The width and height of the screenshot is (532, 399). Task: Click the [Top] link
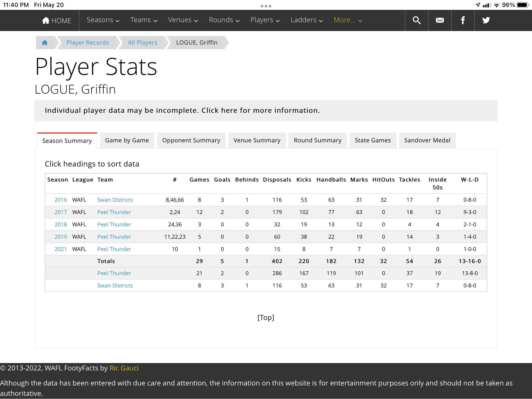(266, 317)
